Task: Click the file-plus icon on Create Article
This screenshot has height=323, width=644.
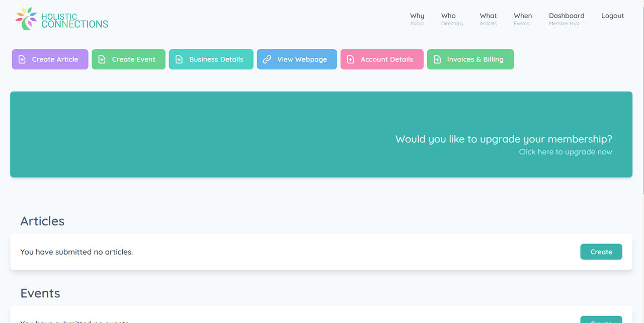Action: coord(22,59)
